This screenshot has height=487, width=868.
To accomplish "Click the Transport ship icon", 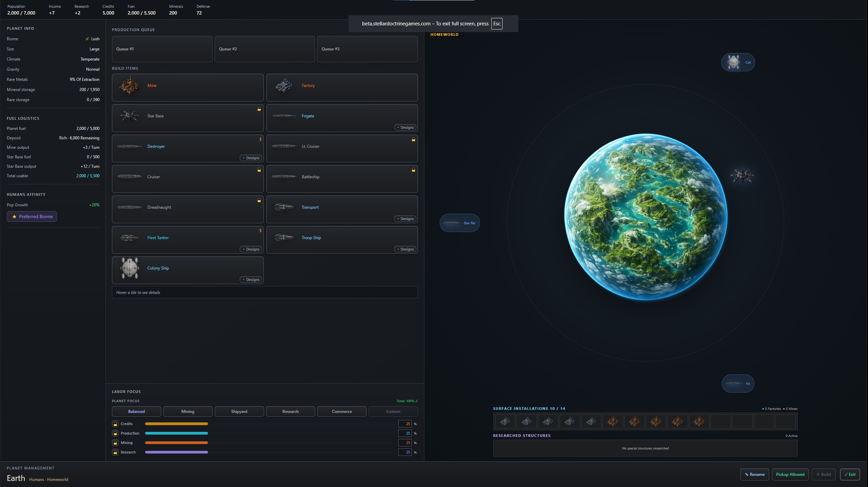I will pos(284,207).
